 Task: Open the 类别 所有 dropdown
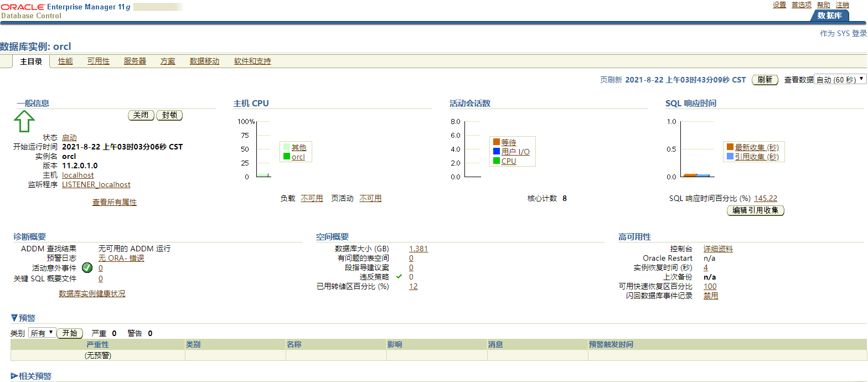pyautogui.click(x=42, y=333)
